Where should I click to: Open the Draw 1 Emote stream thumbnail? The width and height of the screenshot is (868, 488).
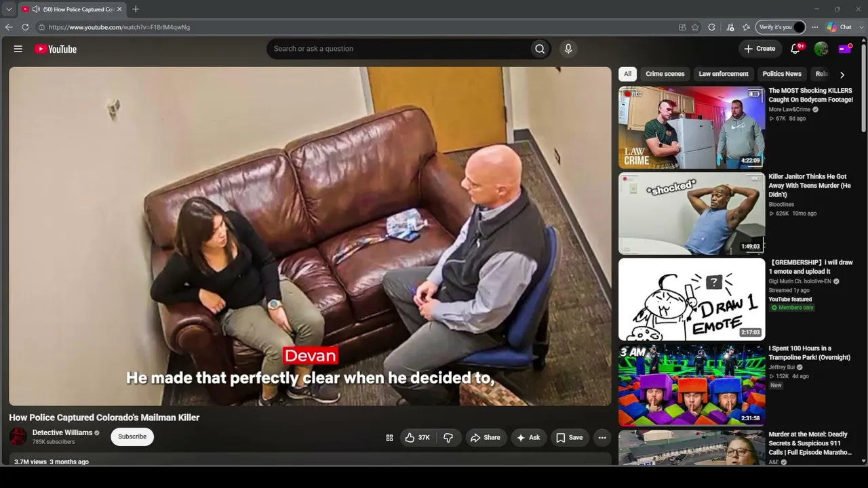point(692,300)
